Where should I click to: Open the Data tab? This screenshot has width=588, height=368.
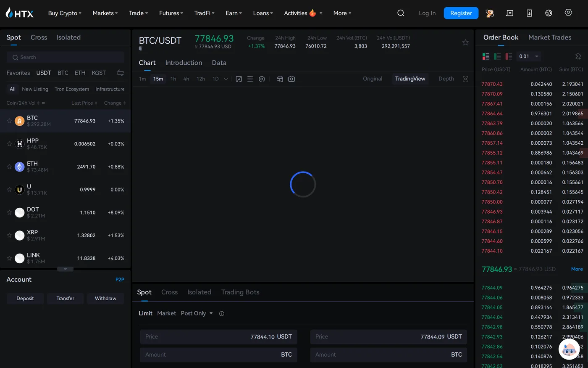(x=219, y=63)
